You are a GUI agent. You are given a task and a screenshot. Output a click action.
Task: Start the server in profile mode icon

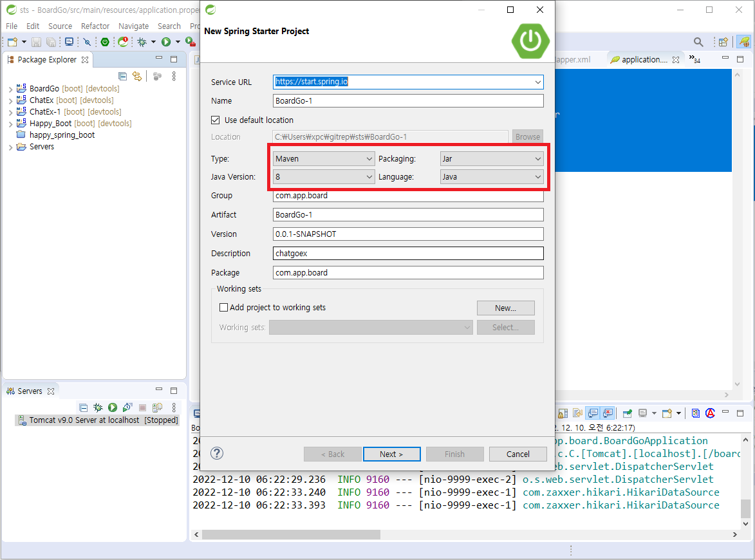click(x=127, y=408)
